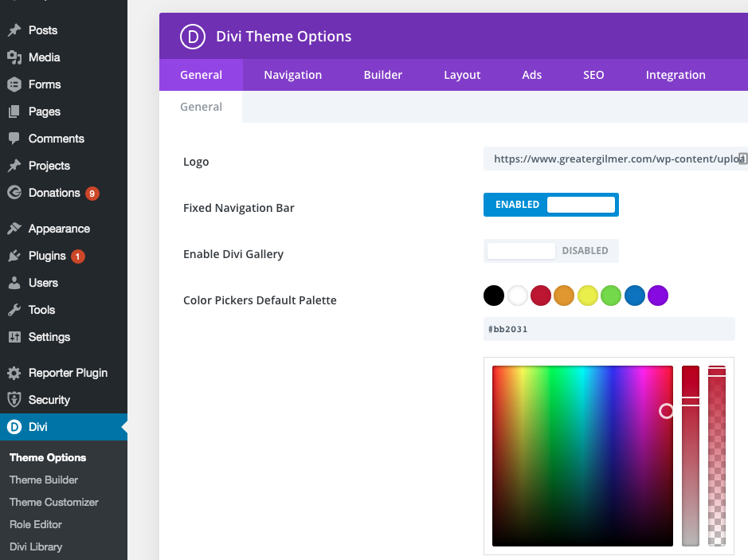Select the orange palette swatch
This screenshot has height=560, width=748.
click(564, 296)
